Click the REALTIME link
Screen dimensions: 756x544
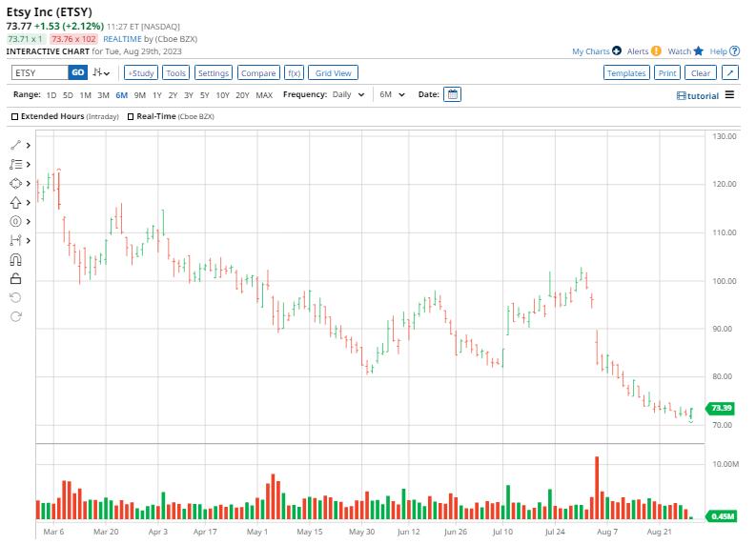(x=122, y=39)
